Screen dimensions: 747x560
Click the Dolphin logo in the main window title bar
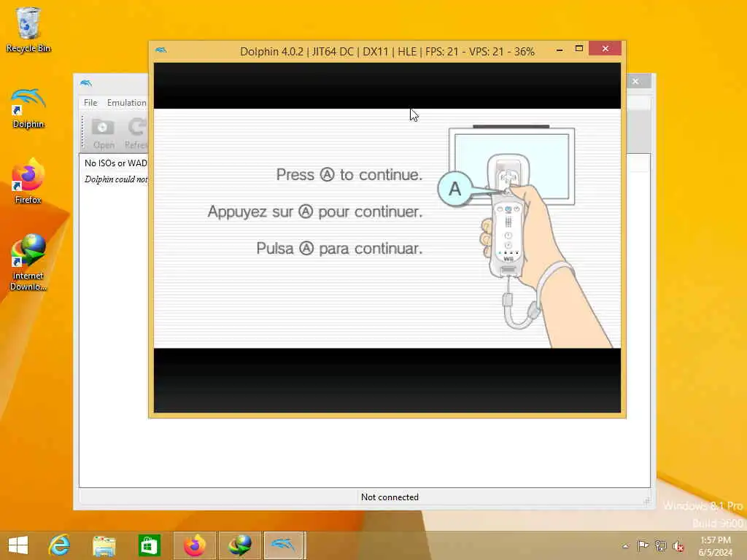coord(86,83)
